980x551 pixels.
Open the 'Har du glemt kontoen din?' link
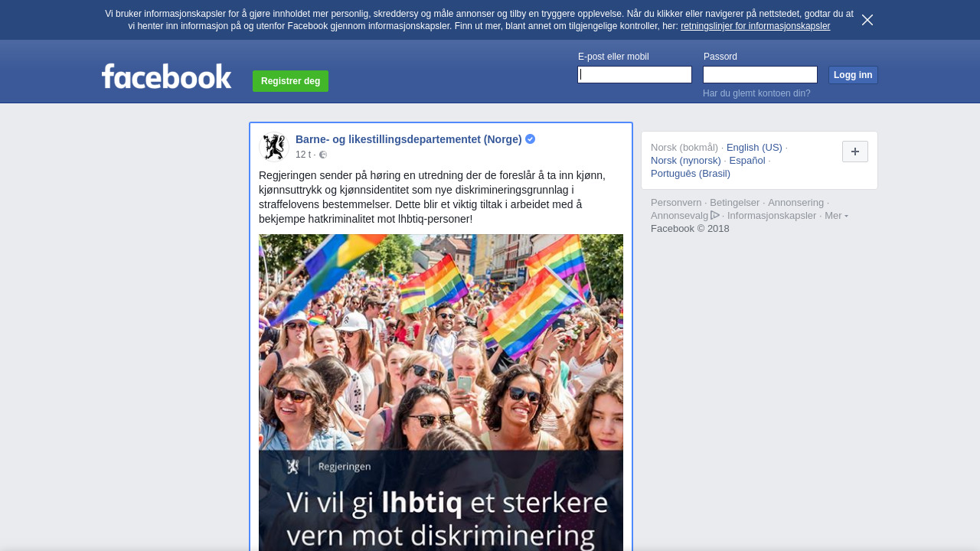[x=756, y=93]
